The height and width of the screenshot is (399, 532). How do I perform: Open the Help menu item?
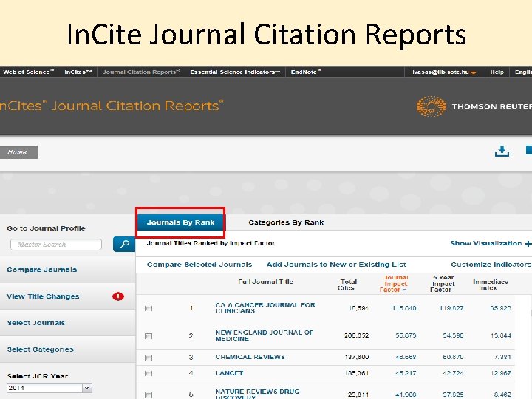pyautogui.click(x=497, y=72)
